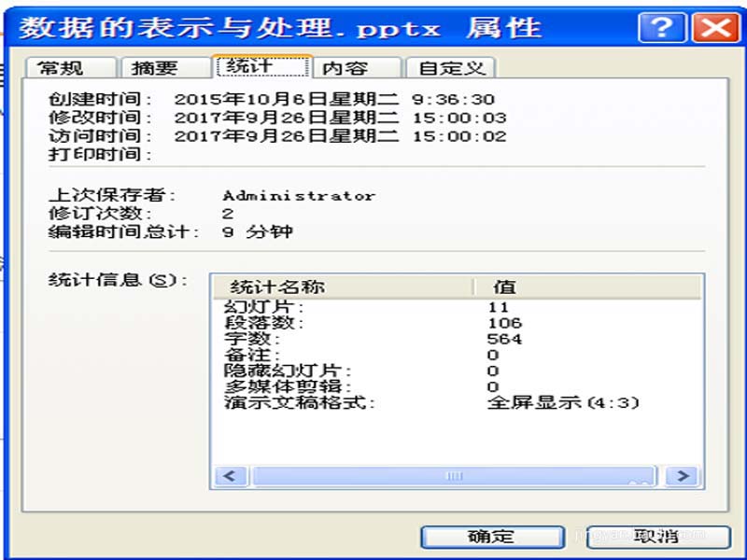
Task: Click the 修订次数 label
Action: tap(100, 214)
